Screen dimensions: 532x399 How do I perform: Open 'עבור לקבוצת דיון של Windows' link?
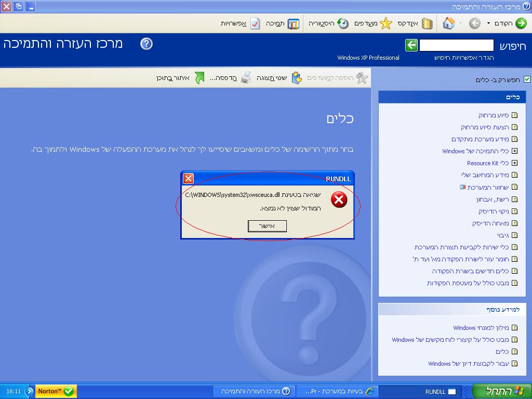point(468,364)
